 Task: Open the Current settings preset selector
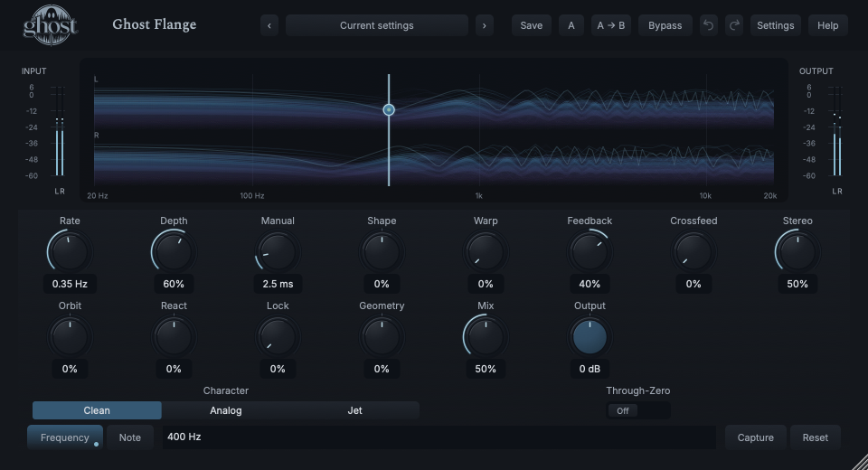(376, 25)
